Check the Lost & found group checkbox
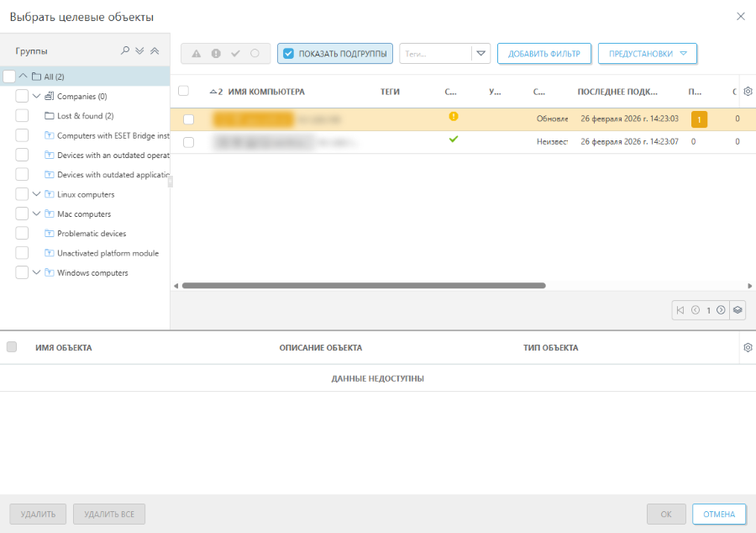This screenshot has height=533, width=756. click(x=22, y=116)
